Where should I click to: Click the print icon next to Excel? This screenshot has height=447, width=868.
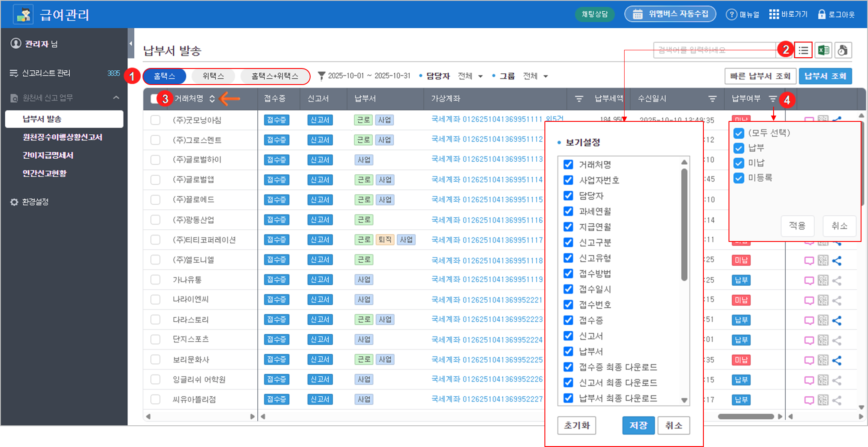point(842,50)
